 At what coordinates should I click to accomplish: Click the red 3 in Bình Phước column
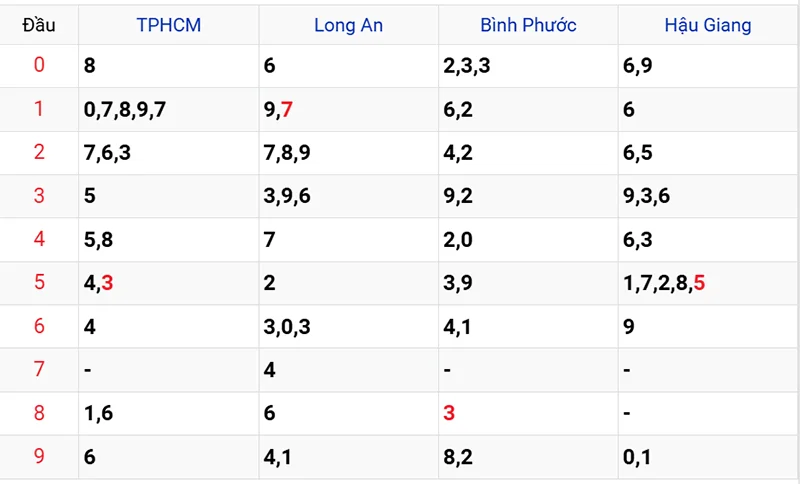click(x=449, y=413)
